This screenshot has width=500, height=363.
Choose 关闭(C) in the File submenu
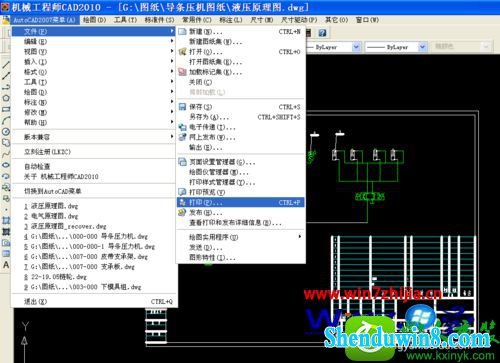(x=240, y=82)
